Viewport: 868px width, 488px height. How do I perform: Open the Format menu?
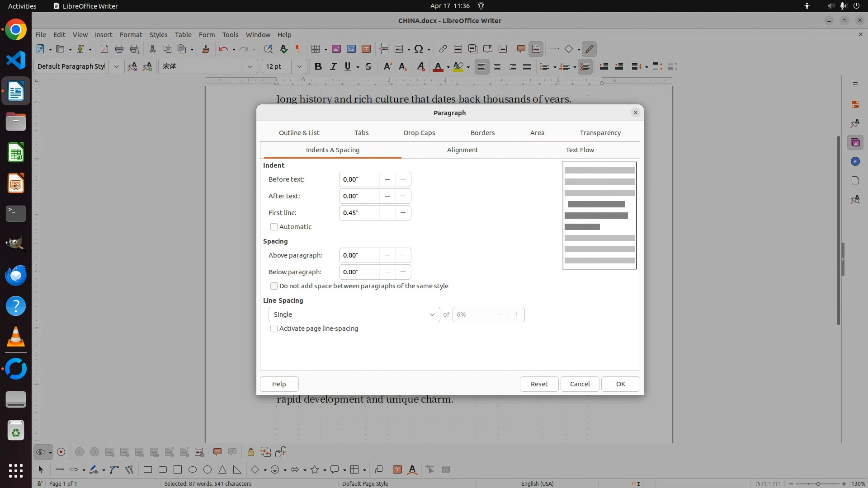point(131,34)
